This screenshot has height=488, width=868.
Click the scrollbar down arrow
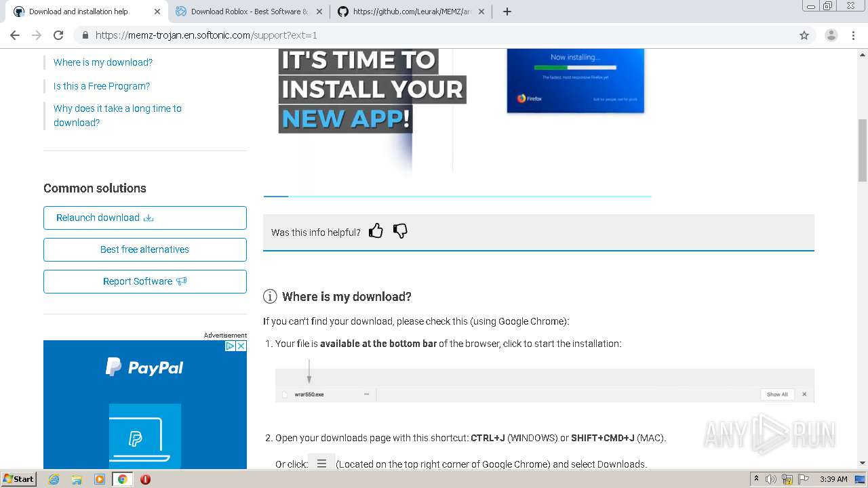pos(863,463)
